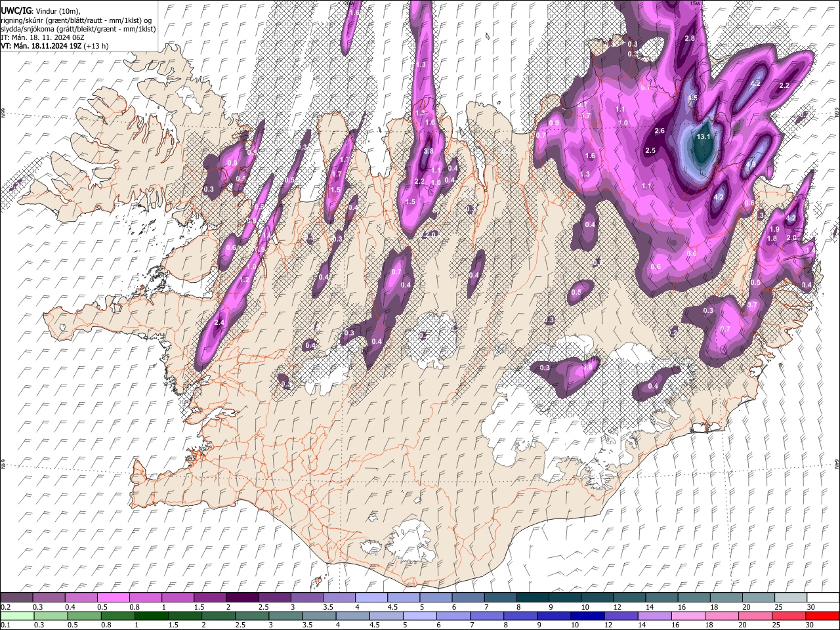Click the 13.1 peak precipitation value

(703, 136)
